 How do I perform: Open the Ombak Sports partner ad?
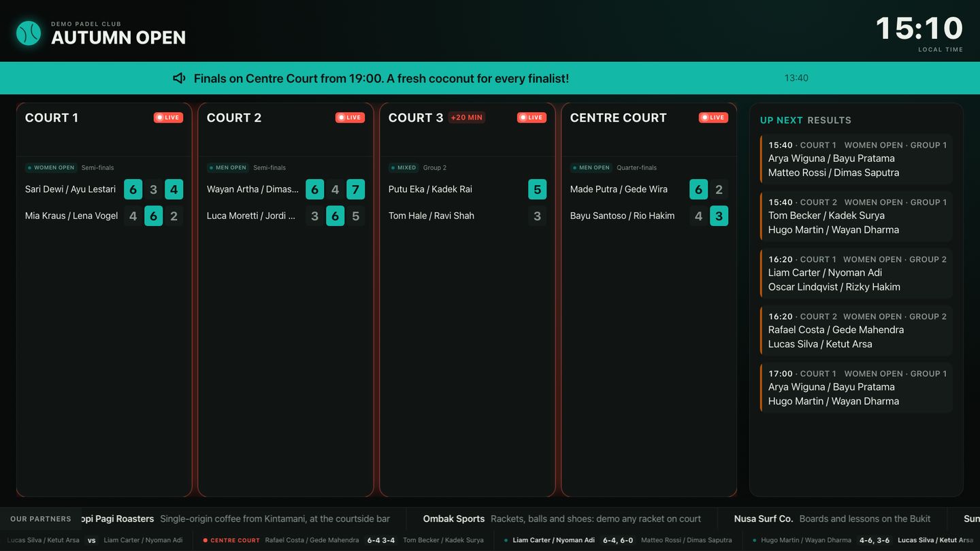coord(562,518)
